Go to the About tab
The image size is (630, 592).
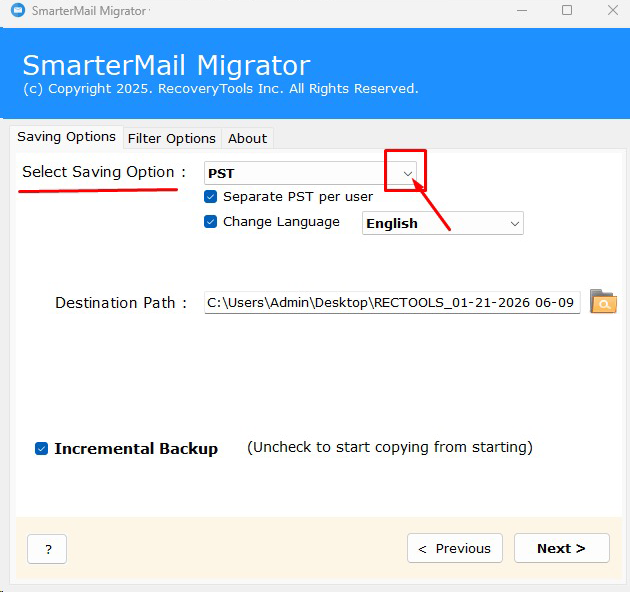tap(248, 139)
